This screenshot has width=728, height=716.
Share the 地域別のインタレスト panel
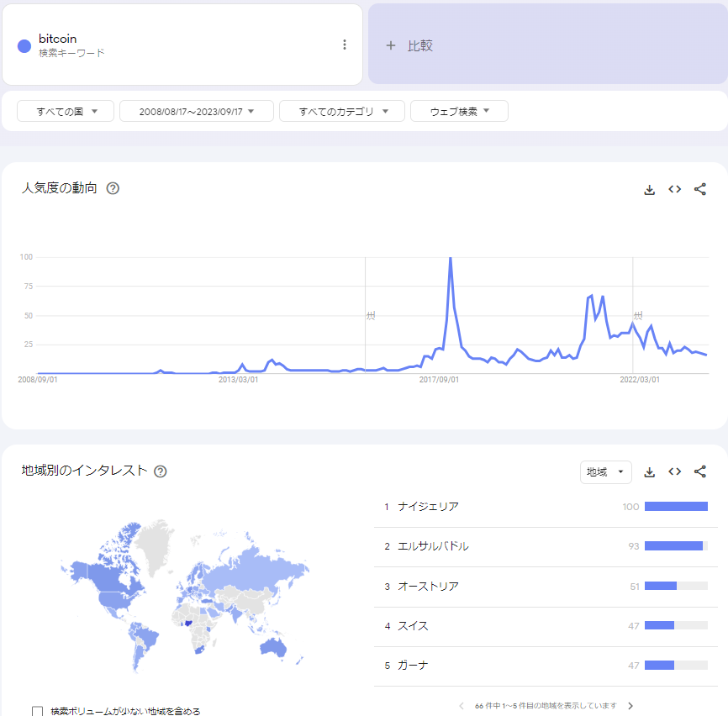[x=700, y=472]
